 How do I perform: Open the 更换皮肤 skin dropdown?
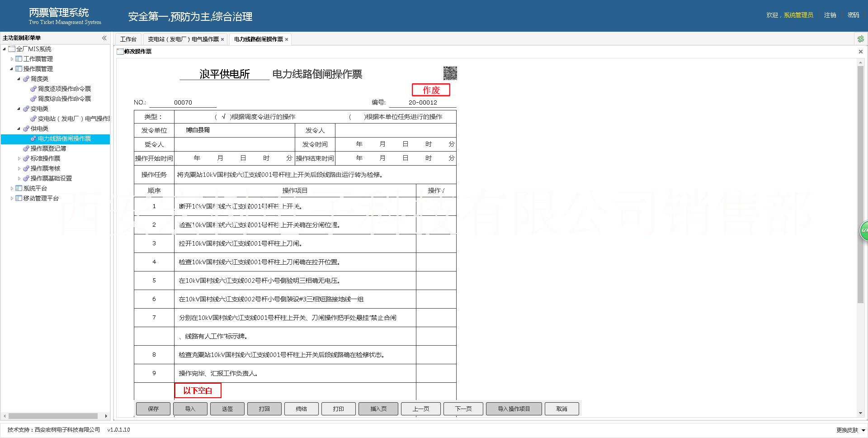pos(851,430)
